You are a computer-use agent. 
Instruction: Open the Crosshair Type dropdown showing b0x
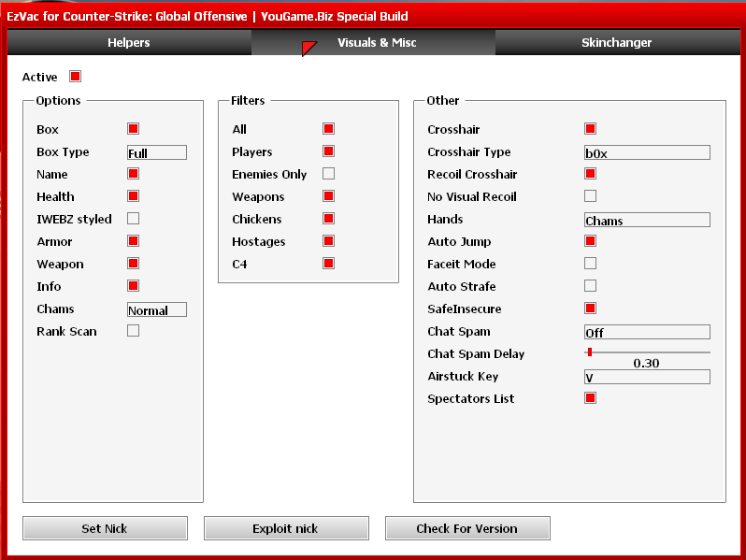coord(647,152)
